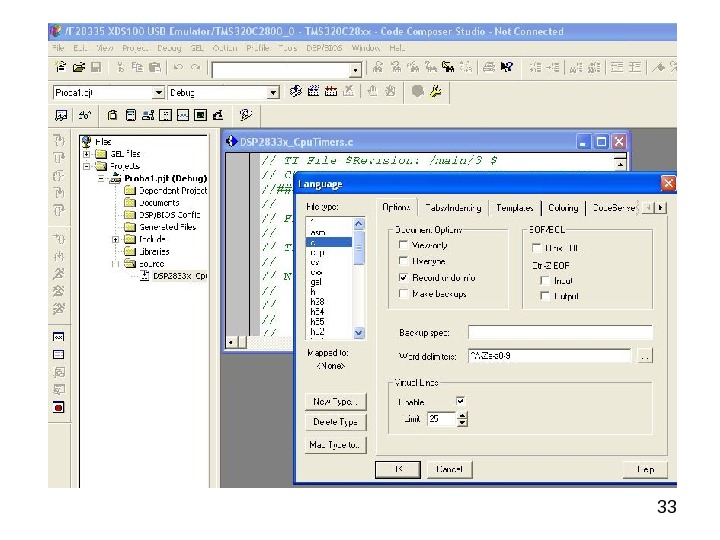The image size is (720, 540).
Task: Click the Cut scissors icon
Action: 120,68
